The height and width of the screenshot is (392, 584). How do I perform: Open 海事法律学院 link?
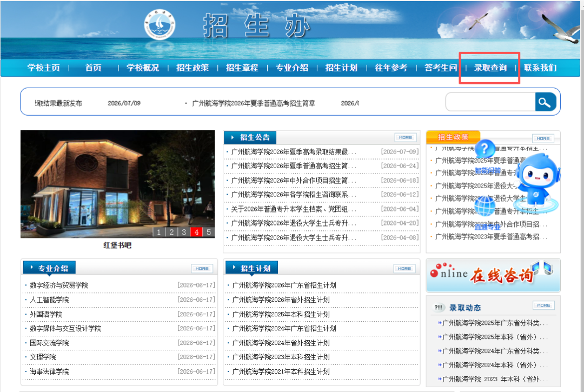49,371
